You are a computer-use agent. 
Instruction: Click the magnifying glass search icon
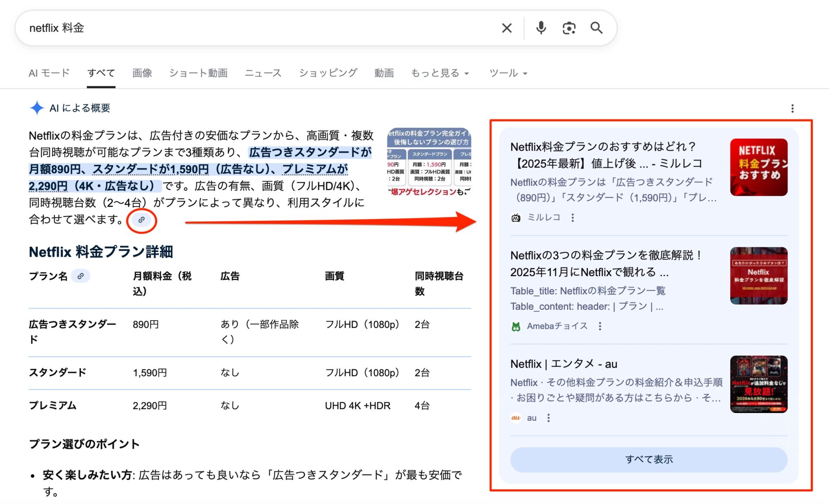point(597,28)
